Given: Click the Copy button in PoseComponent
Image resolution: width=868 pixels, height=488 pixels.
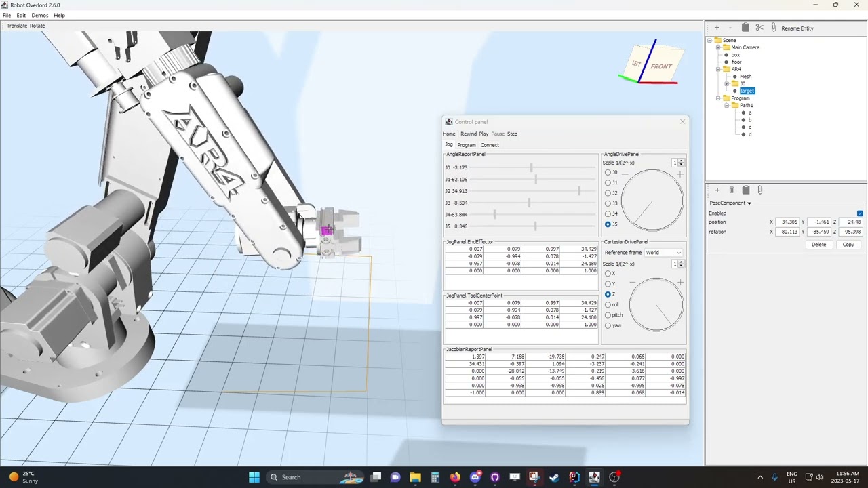Looking at the screenshot, I should coord(848,245).
